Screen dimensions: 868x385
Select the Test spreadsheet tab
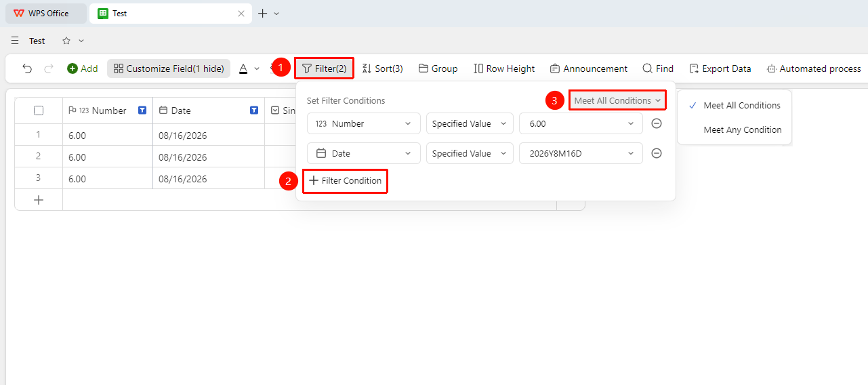click(169, 14)
